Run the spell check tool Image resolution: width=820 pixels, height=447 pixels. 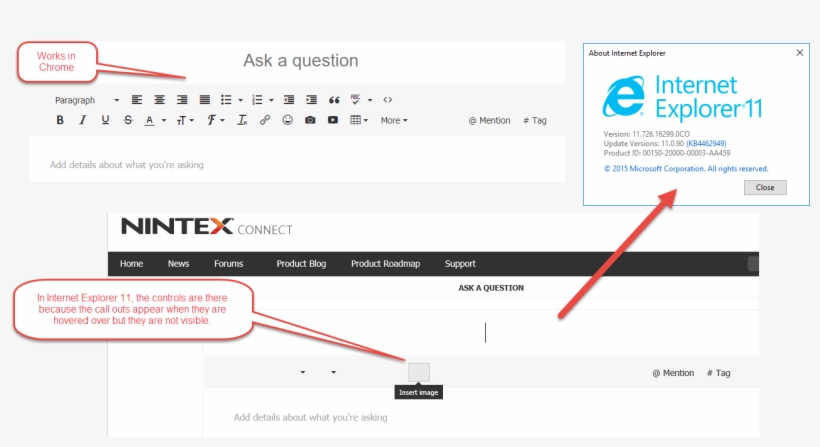(x=356, y=99)
